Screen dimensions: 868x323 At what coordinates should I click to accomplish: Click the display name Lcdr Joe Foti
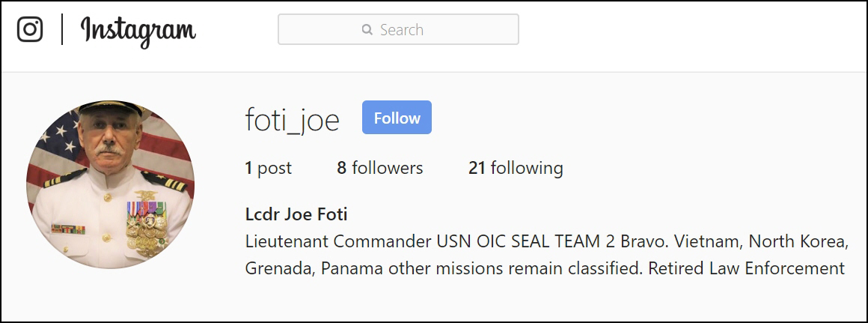pos(296,214)
